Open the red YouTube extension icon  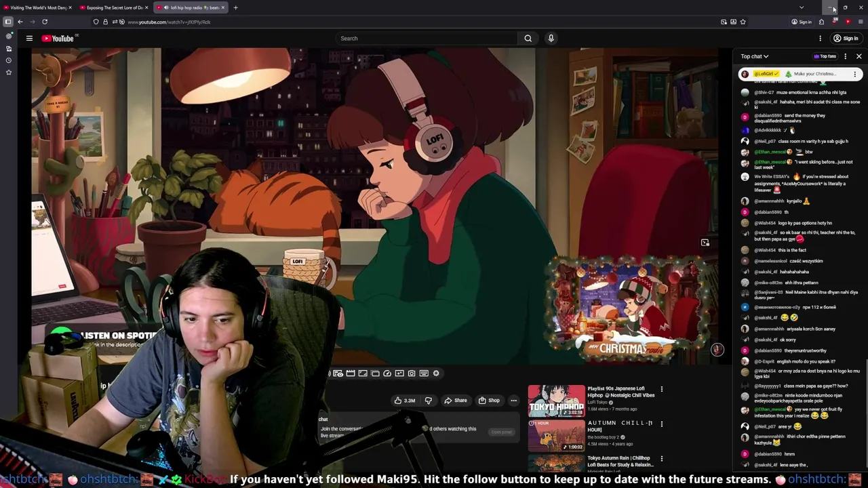[848, 22]
